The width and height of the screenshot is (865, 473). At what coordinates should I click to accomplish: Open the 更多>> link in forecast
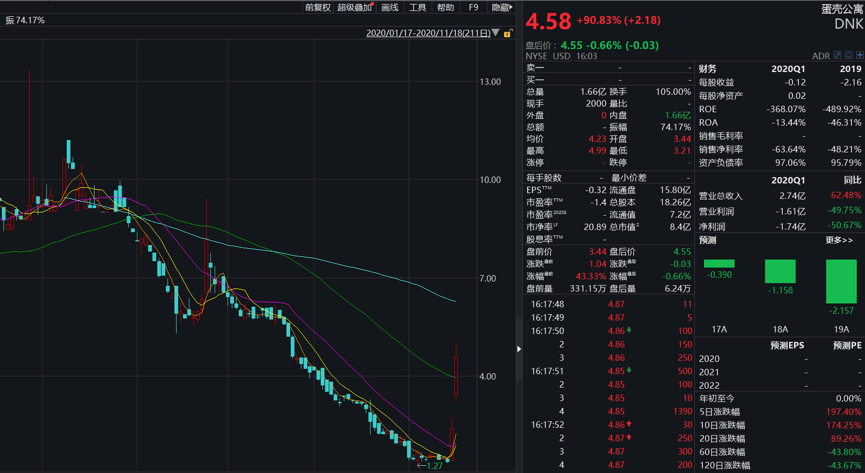click(839, 240)
